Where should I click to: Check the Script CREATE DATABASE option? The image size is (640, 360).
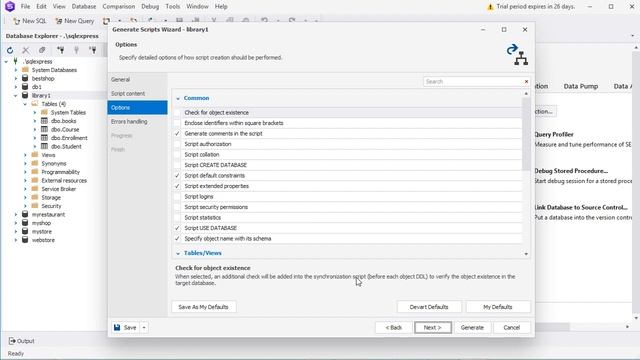(x=177, y=165)
